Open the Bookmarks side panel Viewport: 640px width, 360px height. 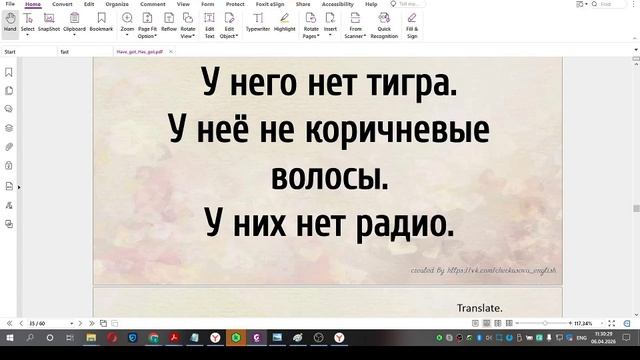tap(9, 72)
